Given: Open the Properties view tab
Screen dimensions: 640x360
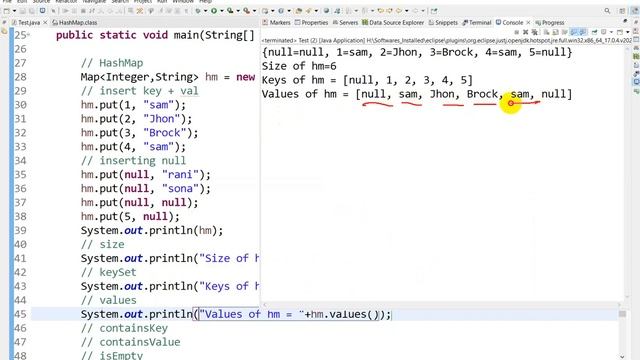Looking at the screenshot, I should tap(311, 22).
